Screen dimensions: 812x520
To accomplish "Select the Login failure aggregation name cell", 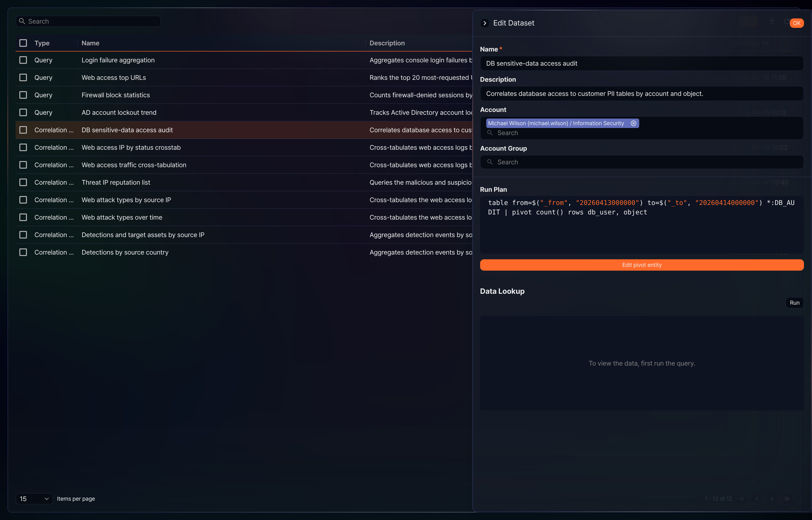I will [118, 60].
